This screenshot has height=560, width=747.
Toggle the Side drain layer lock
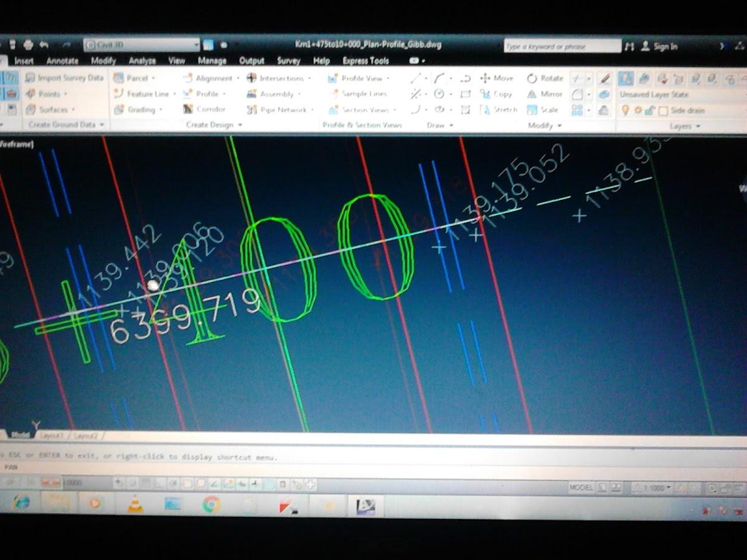tap(649, 110)
